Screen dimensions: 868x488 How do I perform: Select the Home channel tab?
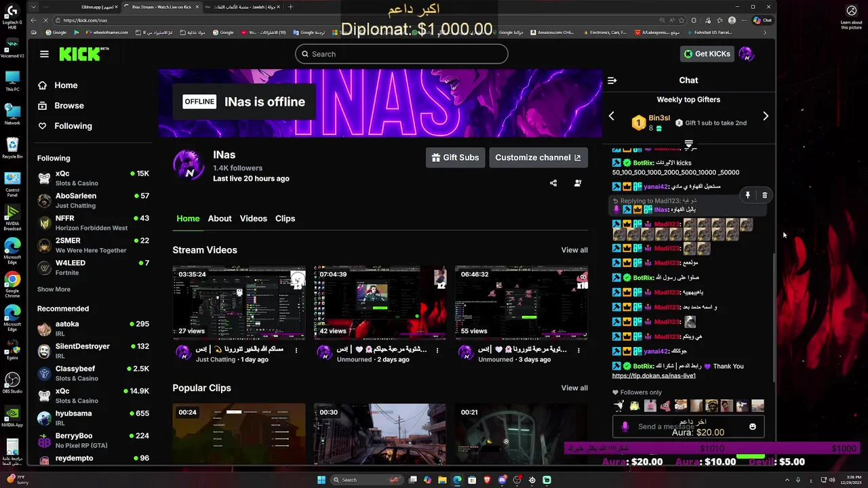pyautogui.click(x=188, y=219)
